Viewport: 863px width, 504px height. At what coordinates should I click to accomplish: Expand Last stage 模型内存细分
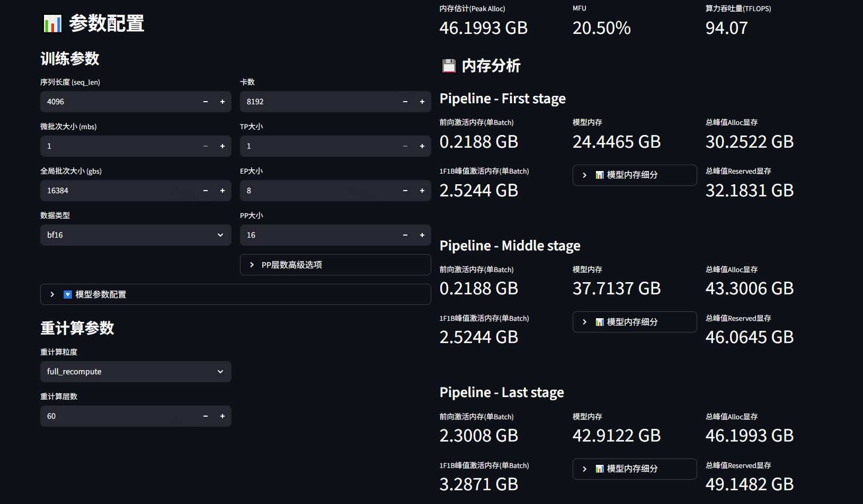(634, 469)
